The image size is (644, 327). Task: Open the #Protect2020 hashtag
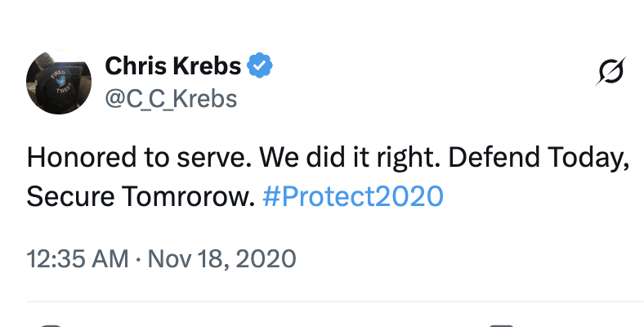click(354, 196)
